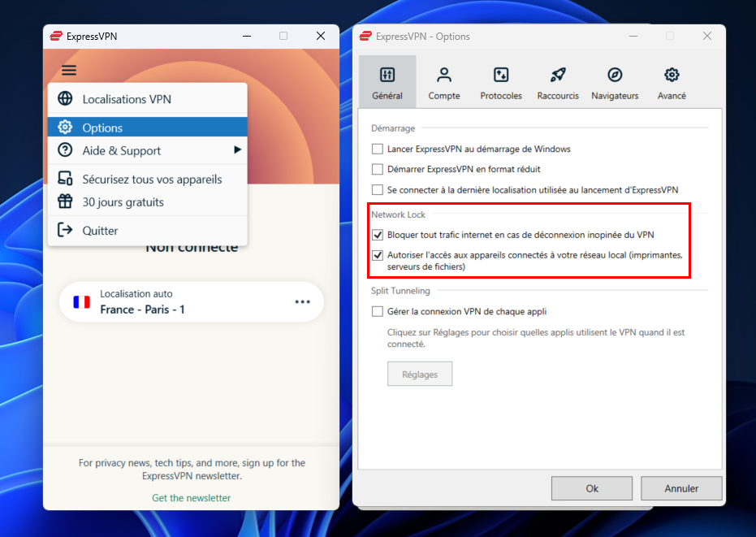Switch to the Protocoles tab label
Screen dimensions: 756x537
(501, 96)
